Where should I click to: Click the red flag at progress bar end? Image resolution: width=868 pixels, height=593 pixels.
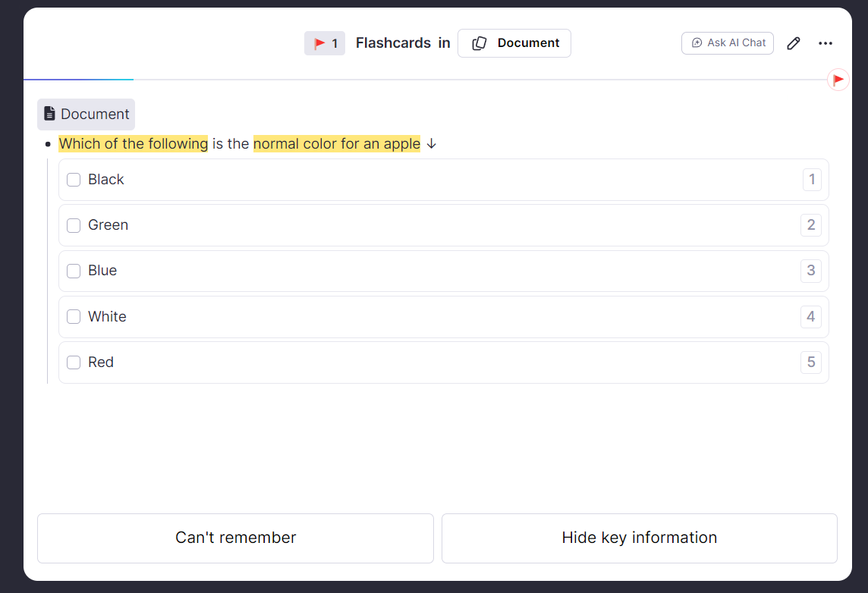coord(838,80)
